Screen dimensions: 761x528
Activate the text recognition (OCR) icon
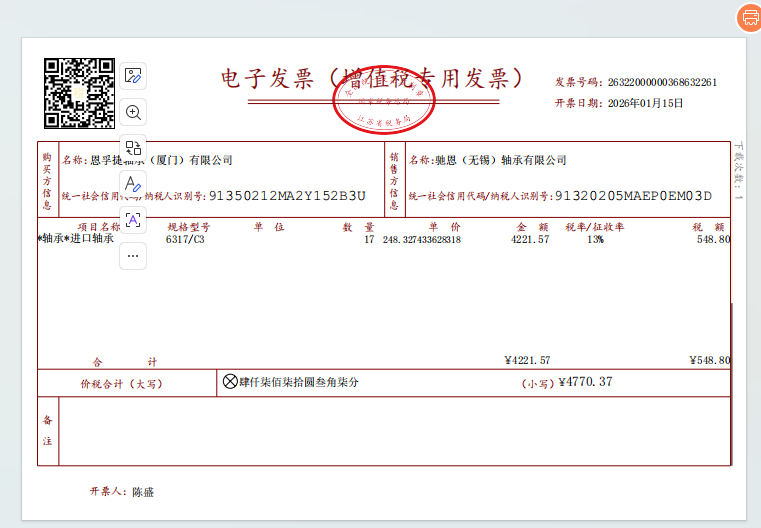point(133,220)
